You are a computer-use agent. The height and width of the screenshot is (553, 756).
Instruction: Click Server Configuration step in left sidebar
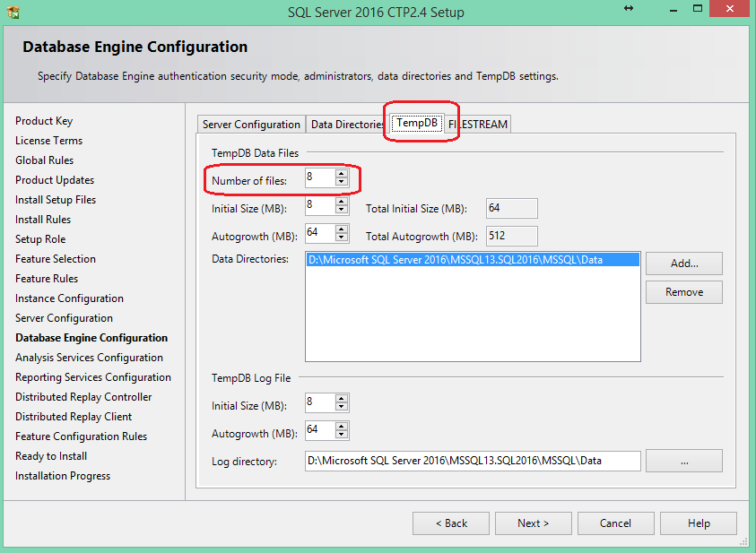click(64, 318)
